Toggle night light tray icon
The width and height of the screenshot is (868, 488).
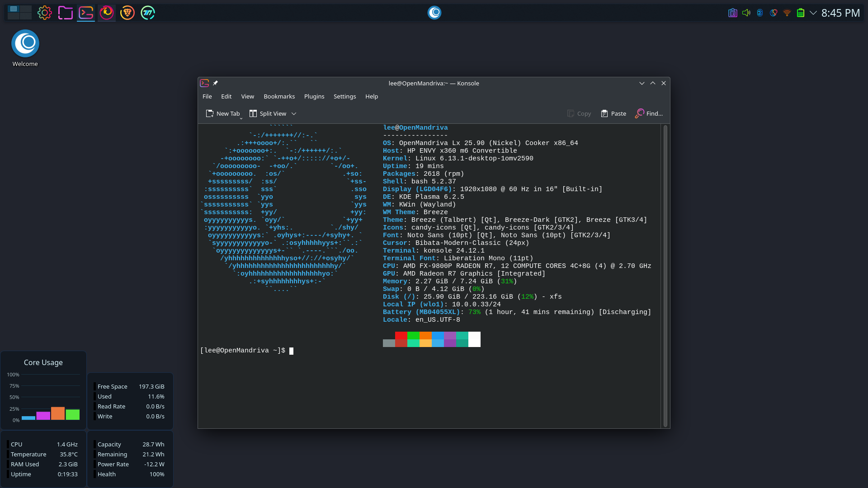(x=774, y=13)
